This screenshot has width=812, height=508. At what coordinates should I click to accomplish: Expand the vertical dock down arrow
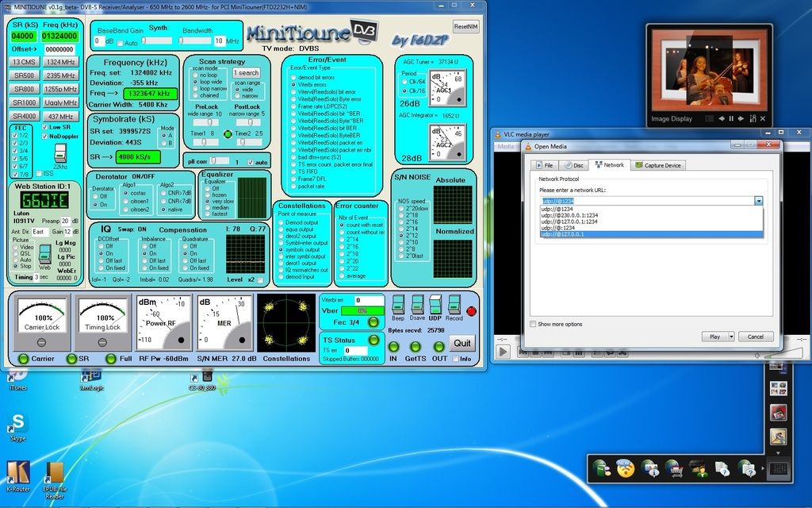778,452
